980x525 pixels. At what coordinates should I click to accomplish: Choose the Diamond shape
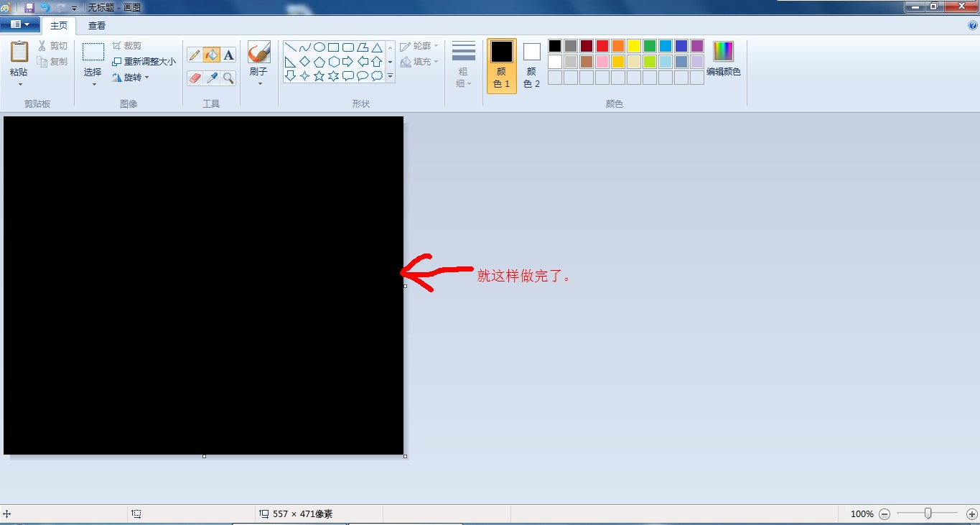305,61
